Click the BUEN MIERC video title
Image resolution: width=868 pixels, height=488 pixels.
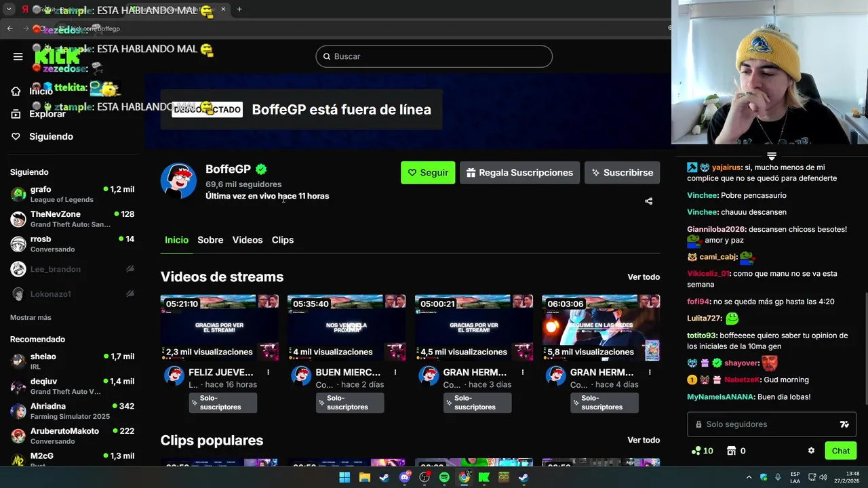pos(348,372)
